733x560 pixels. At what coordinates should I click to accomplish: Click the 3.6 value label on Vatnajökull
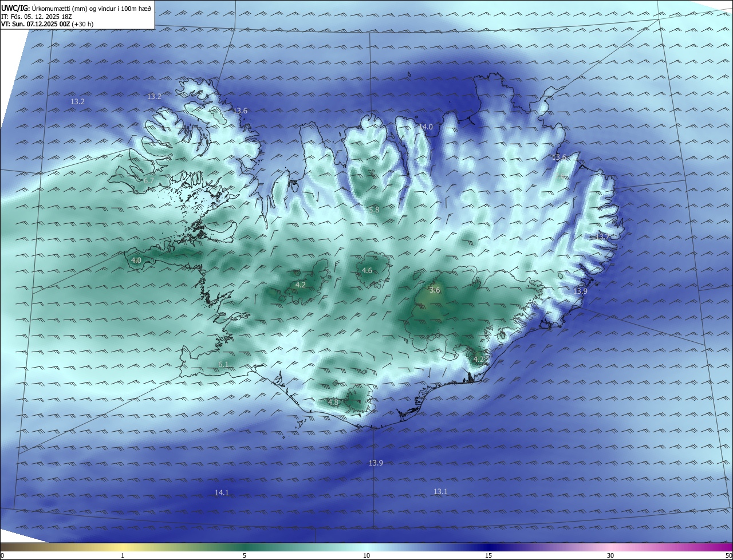pyautogui.click(x=435, y=290)
